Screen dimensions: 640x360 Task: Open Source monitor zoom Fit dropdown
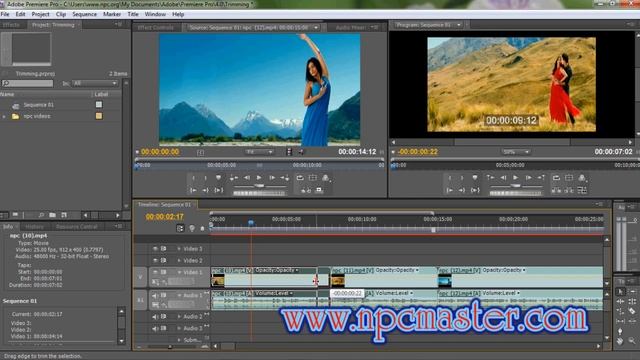click(x=259, y=152)
